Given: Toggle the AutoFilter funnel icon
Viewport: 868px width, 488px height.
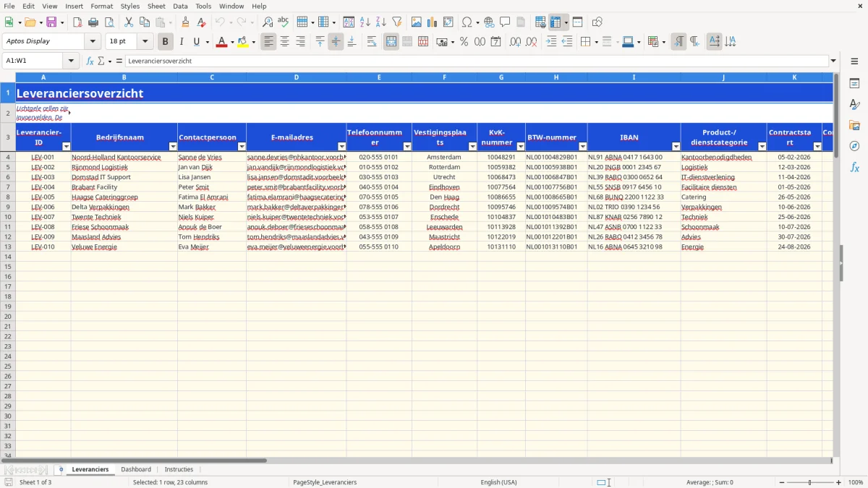Looking at the screenshot, I should click(396, 22).
